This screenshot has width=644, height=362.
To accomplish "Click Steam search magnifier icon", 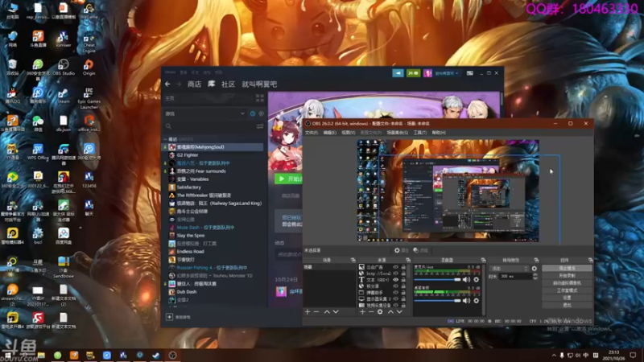I will click(x=168, y=126).
